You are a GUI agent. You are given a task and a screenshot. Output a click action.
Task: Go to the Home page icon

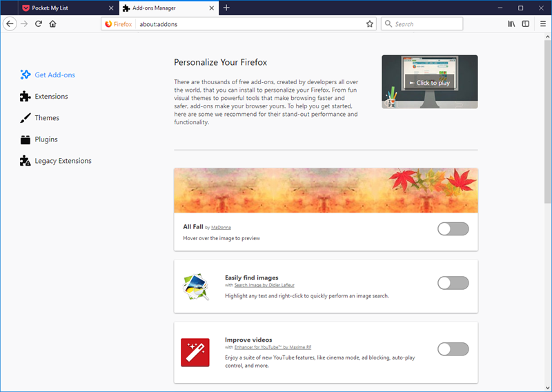(x=53, y=23)
